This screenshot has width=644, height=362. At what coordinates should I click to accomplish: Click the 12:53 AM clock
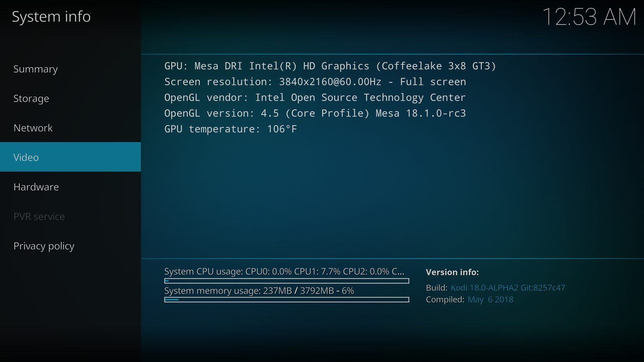[x=589, y=17]
